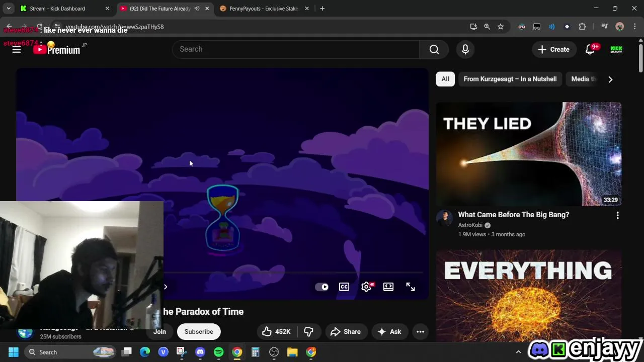644x362 pixels.
Task: Go to YouTube Premium home logo
Action: [57, 49]
